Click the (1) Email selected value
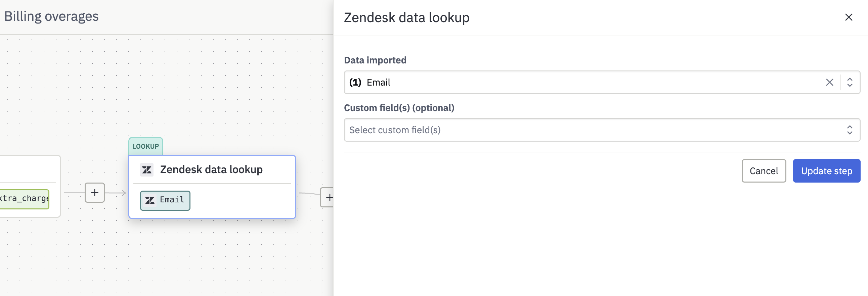Viewport: 868px width, 296px height. [370, 82]
